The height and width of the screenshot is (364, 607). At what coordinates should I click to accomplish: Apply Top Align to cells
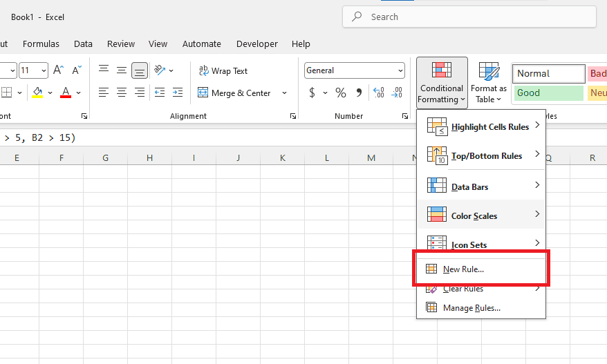pyautogui.click(x=104, y=70)
